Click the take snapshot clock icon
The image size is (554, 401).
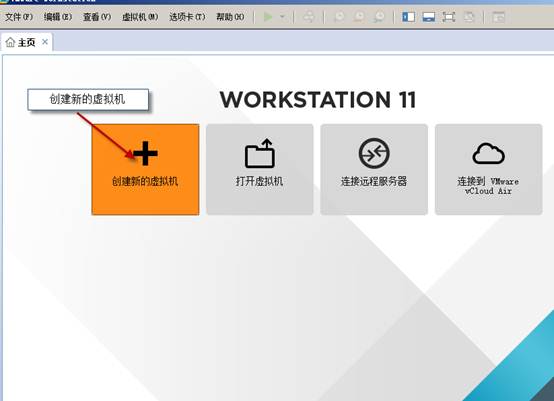[340, 17]
